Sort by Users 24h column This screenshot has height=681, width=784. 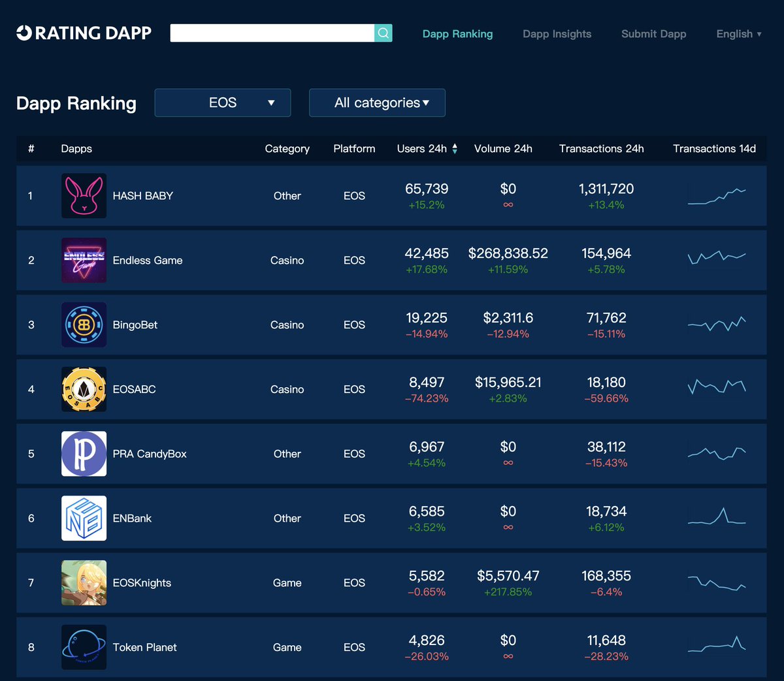(427, 149)
